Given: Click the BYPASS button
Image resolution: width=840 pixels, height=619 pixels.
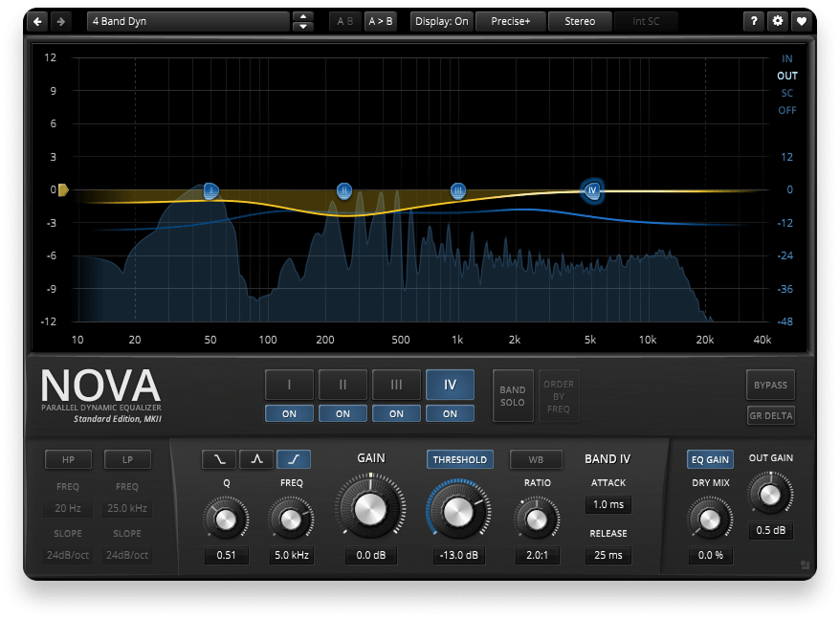Looking at the screenshot, I should point(770,386).
